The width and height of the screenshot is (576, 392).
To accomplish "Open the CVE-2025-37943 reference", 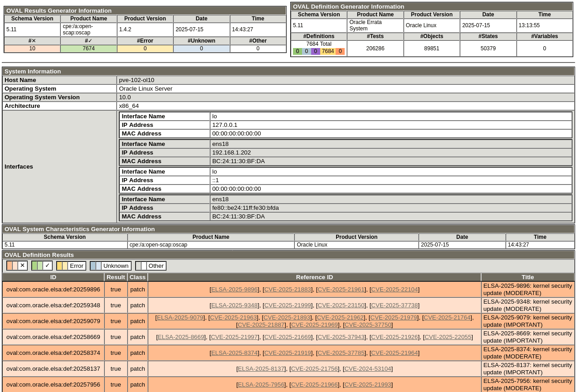I will pyautogui.click(x=341, y=337).
